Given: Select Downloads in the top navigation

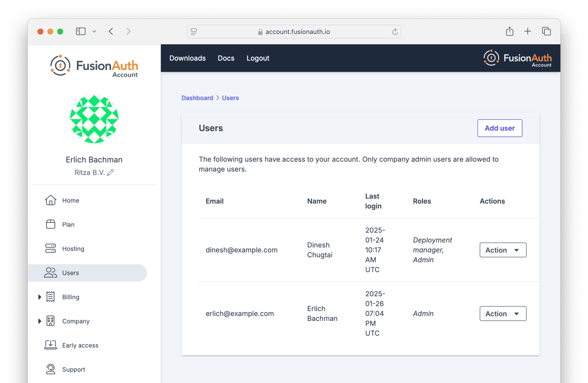Looking at the screenshot, I should click(x=187, y=58).
